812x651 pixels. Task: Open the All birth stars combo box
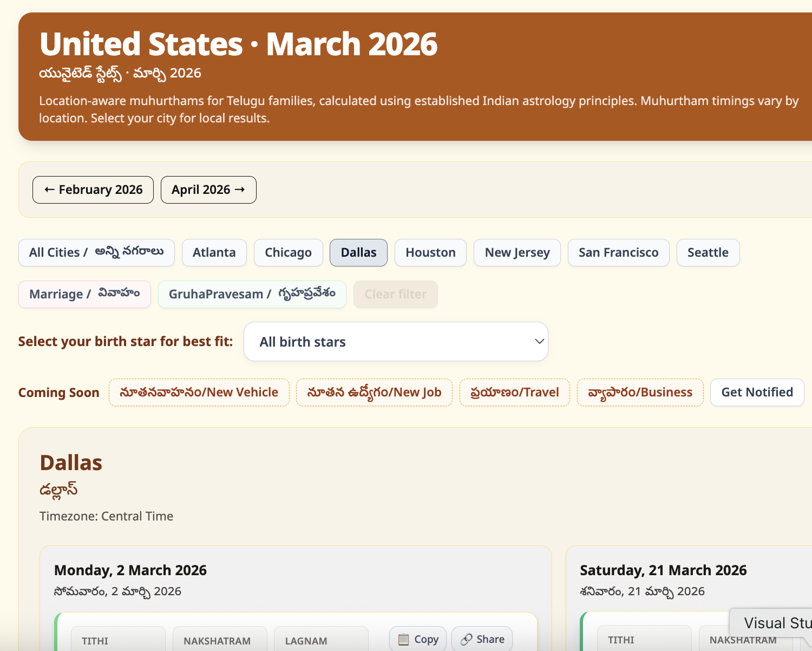pyautogui.click(x=395, y=342)
